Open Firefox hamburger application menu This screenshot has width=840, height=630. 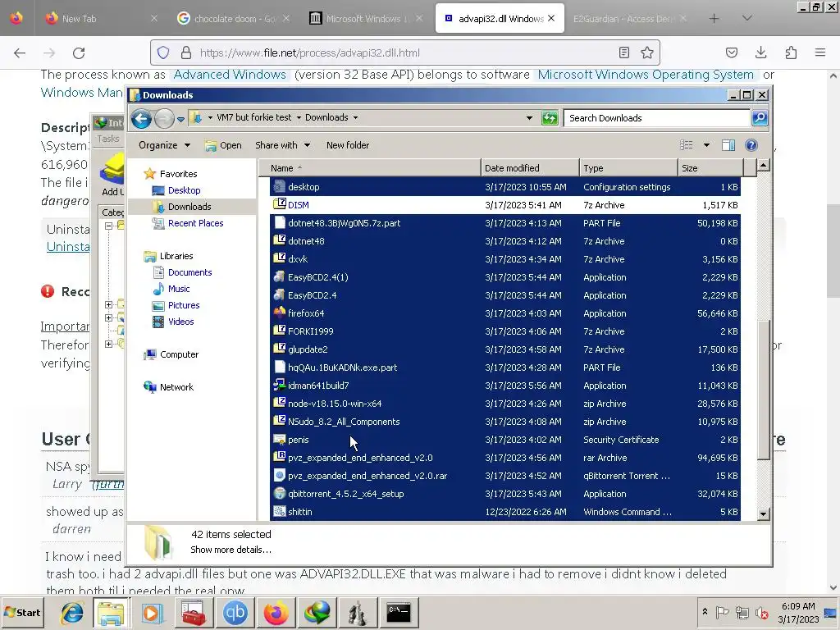click(x=820, y=52)
